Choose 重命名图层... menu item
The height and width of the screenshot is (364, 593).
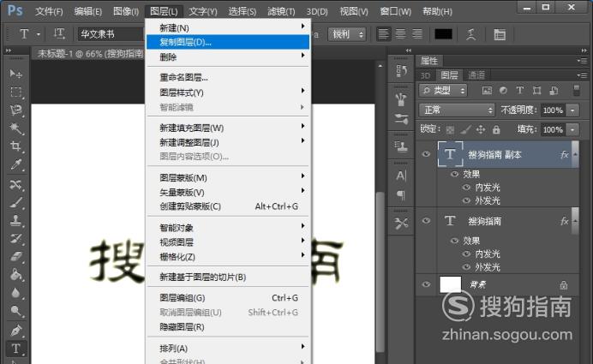coord(228,77)
